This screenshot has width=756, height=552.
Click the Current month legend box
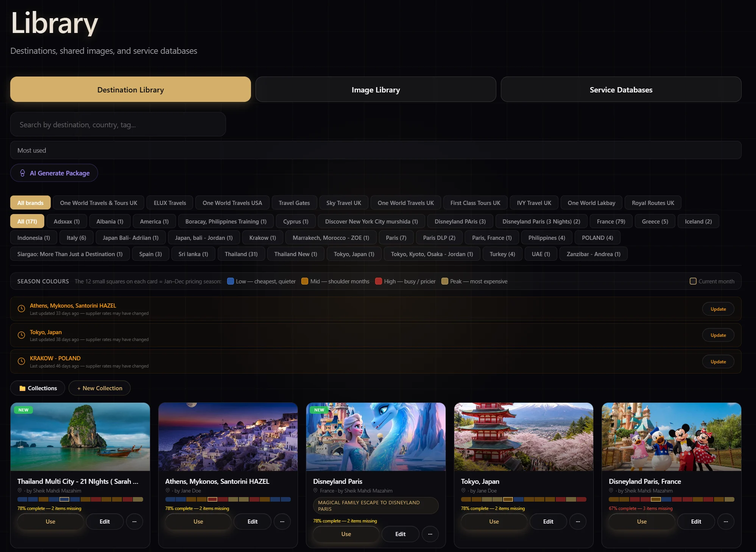click(693, 281)
